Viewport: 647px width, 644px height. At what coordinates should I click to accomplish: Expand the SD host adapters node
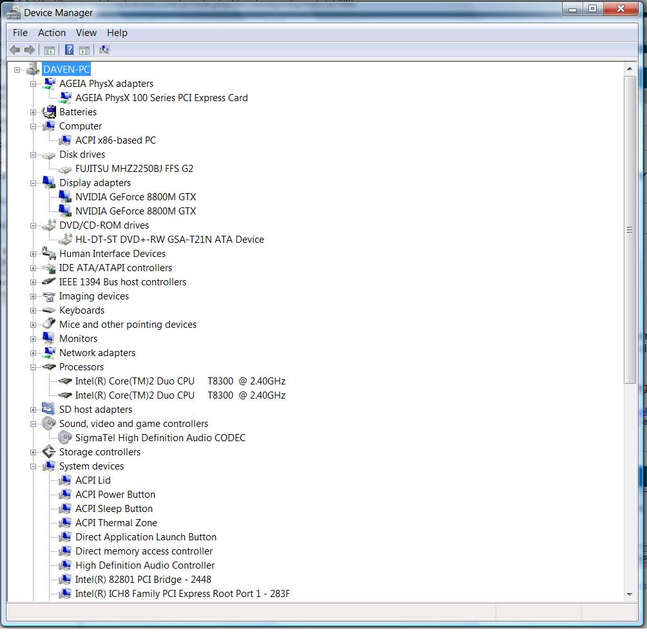33,410
